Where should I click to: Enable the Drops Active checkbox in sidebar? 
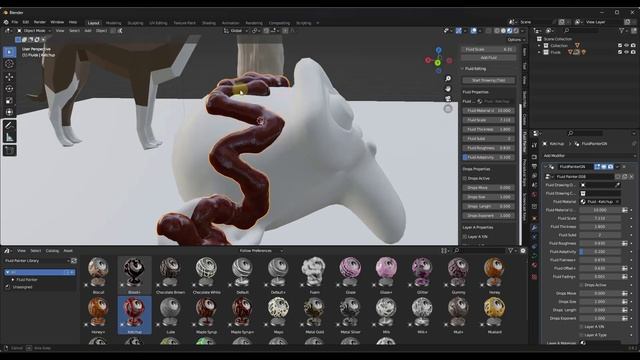tap(465, 178)
